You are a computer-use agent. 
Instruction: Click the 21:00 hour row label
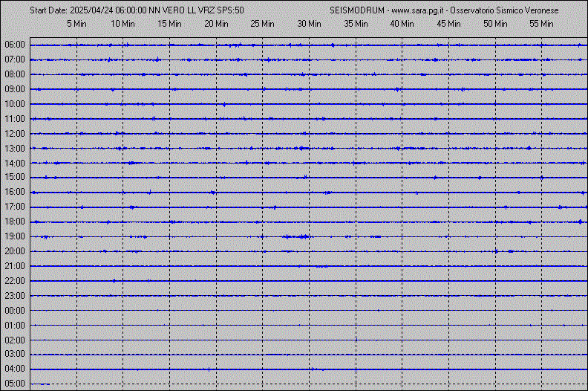(x=15, y=266)
